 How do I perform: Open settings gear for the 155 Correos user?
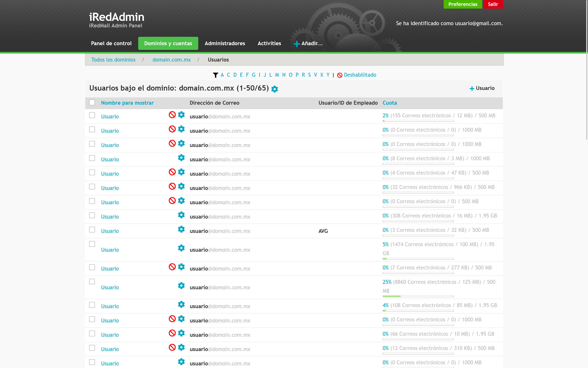[181, 115]
